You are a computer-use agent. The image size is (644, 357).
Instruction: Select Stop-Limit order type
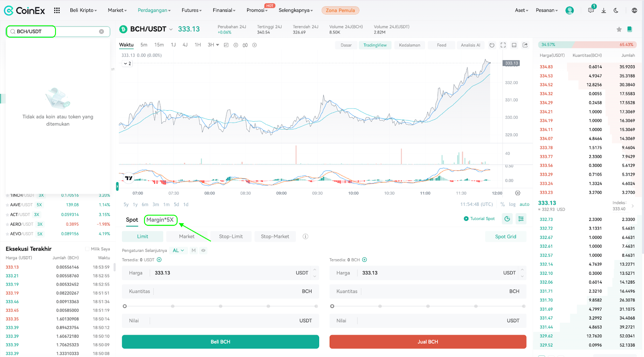231,237
